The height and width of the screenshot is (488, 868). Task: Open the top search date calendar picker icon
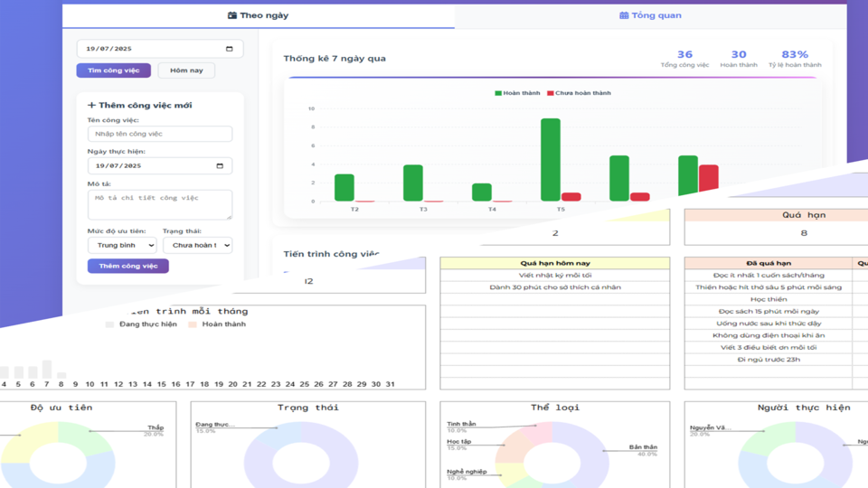[229, 49]
